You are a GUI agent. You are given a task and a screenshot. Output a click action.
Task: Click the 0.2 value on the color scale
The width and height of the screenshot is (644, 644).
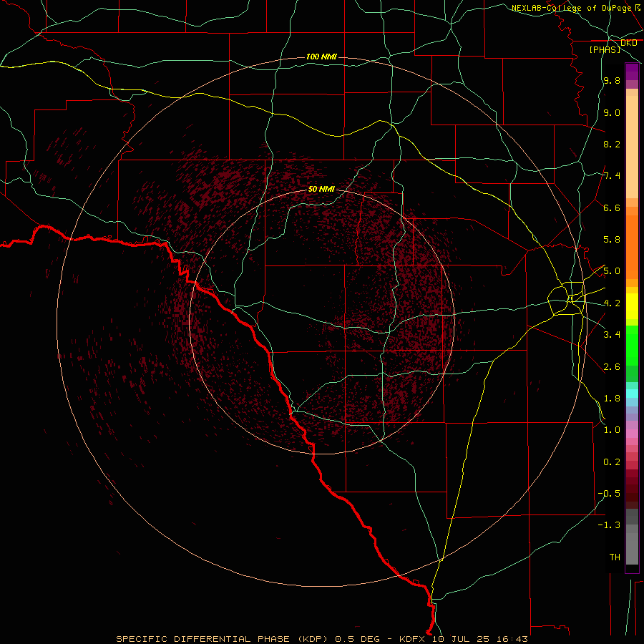[612, 462]
